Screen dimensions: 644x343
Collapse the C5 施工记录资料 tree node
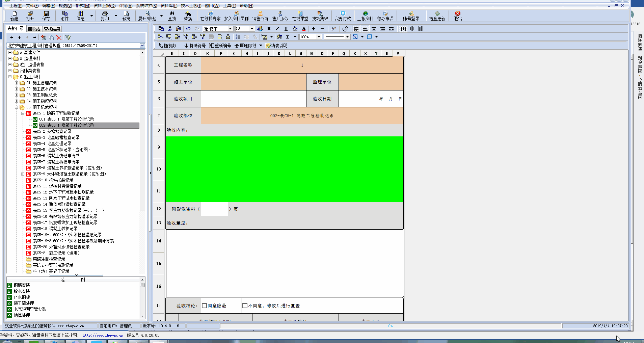[17, 107]
